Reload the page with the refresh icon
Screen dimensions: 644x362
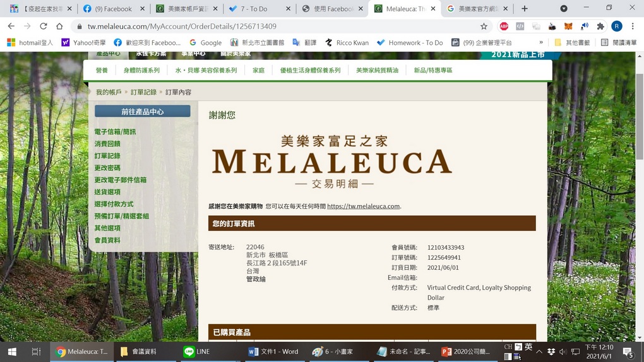pos(43,26)
